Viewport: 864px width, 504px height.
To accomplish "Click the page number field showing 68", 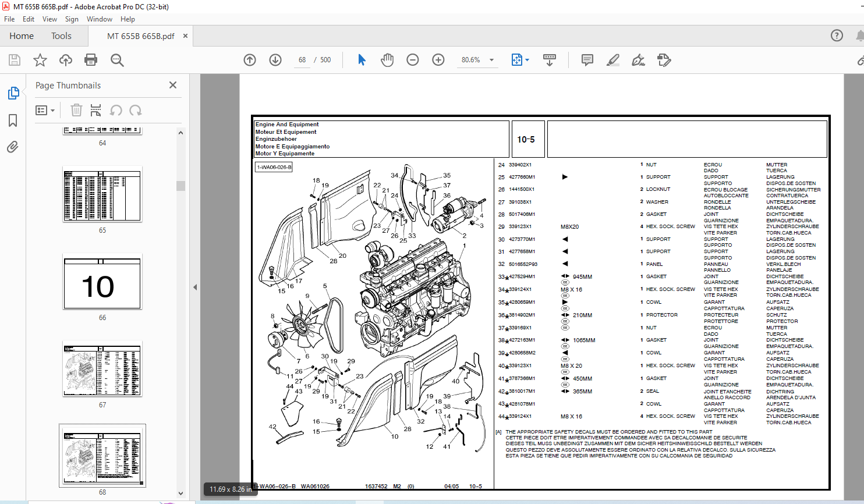I will click(302, 60).
